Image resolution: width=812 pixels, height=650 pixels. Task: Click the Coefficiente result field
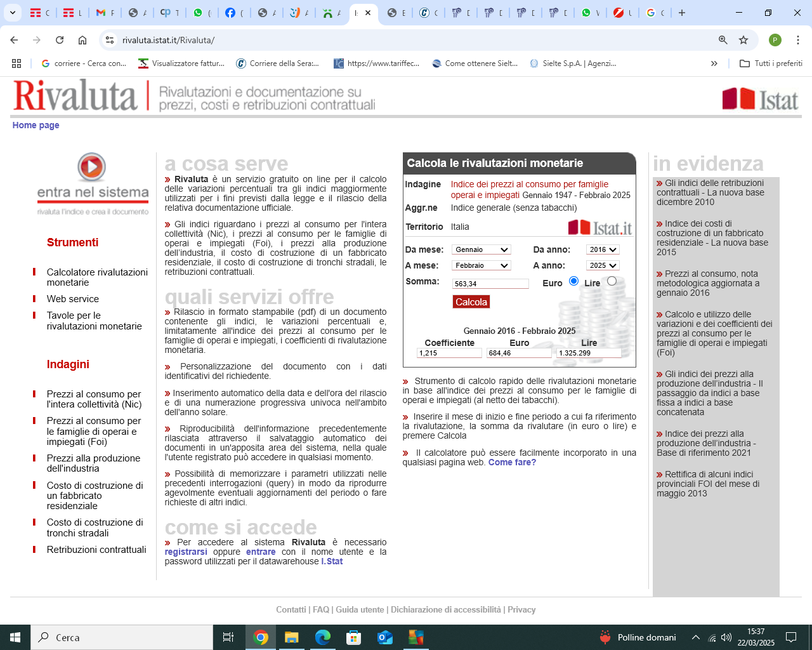449,353
